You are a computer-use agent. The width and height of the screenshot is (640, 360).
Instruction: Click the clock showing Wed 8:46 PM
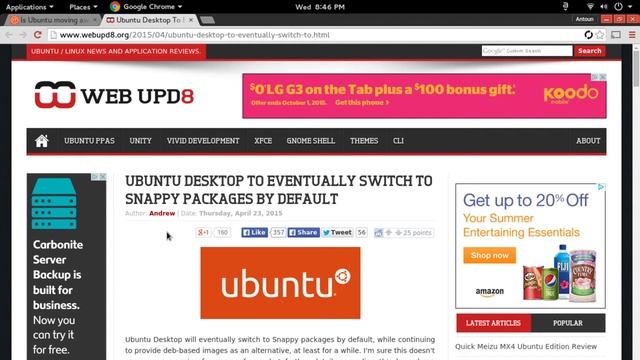pyautogui.click(x=320, y=7)
